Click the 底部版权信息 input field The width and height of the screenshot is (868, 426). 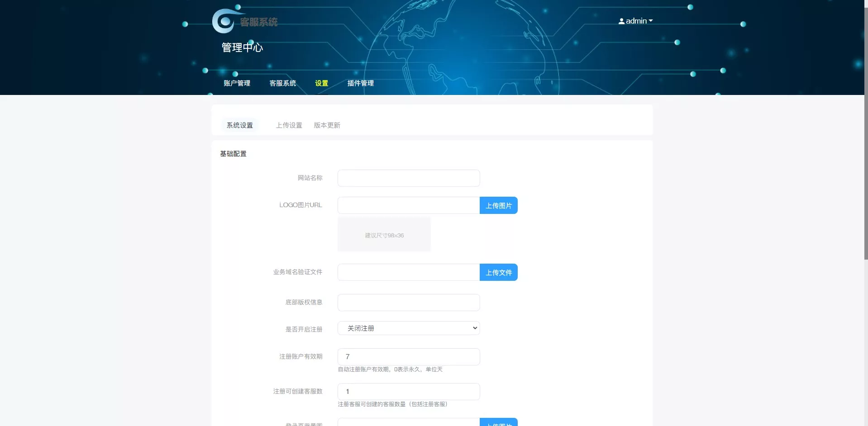(x=408, y=302)
